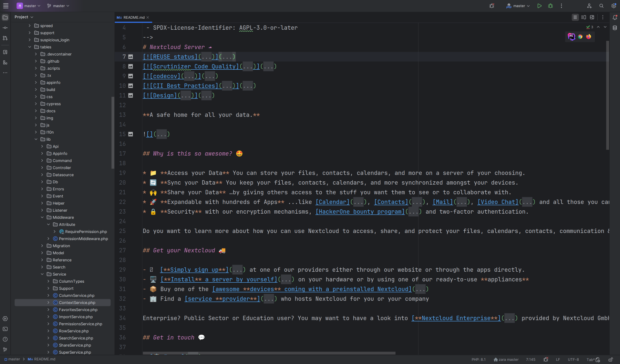Image resolution: width=620 pixels, height=364 pixels.
Task: Select ContextService.php in project tree
Action: 63,303
